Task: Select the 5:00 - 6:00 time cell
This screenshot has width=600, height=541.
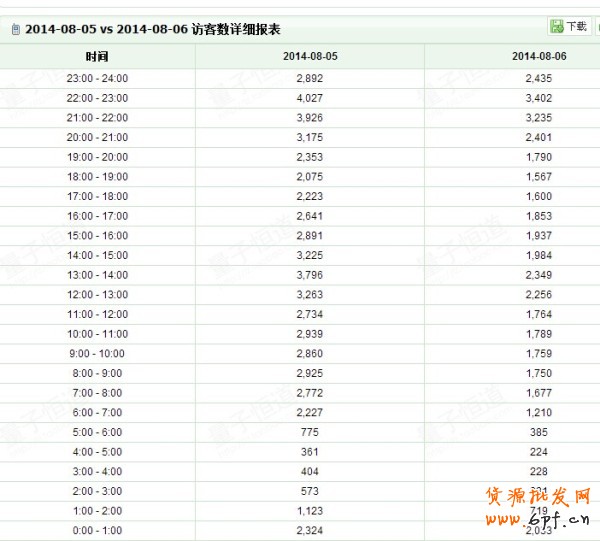Action: [97, 432]
